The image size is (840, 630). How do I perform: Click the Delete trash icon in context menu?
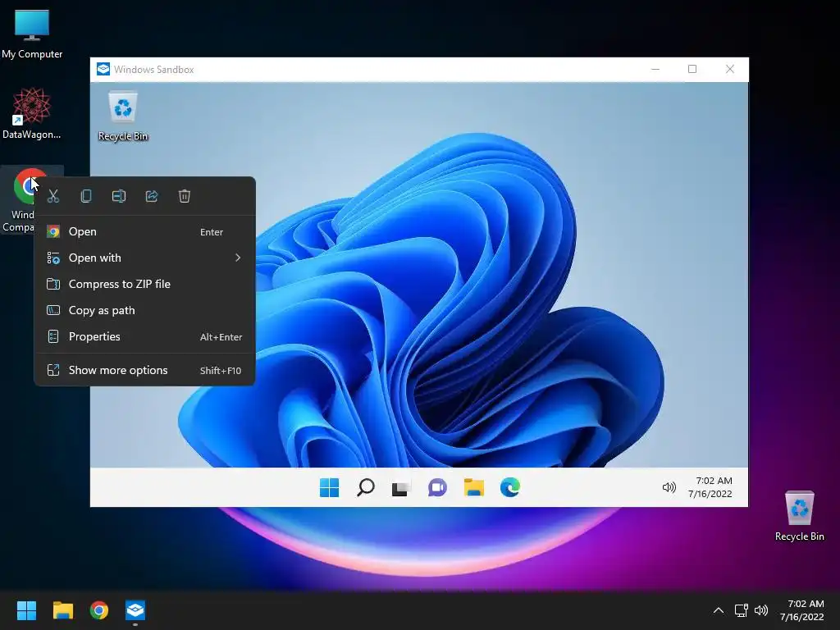click(185, 196)
